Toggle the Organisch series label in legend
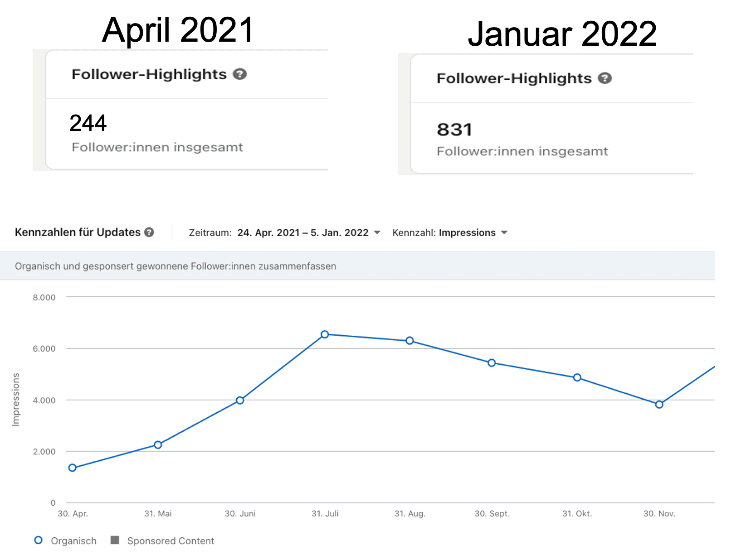 73,541
